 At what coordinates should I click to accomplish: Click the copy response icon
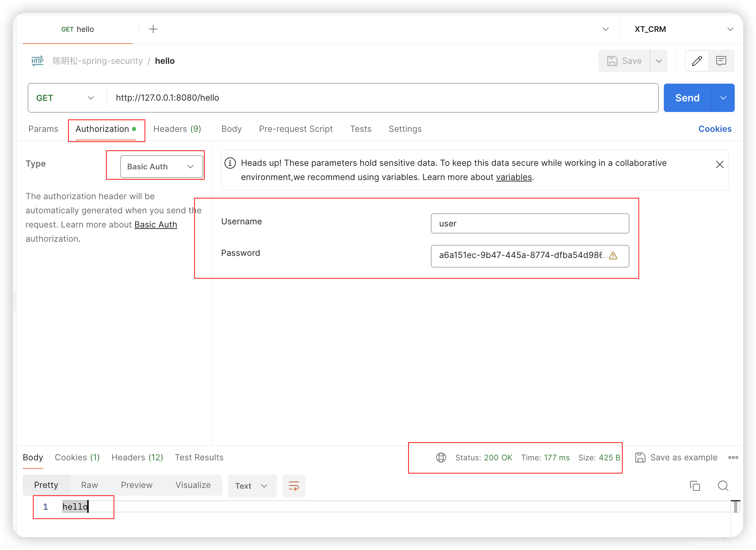[x=695, y=486]
